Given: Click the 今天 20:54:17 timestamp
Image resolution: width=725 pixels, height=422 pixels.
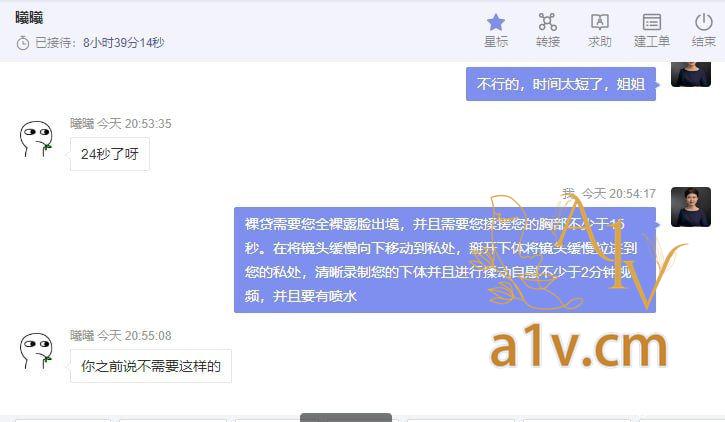Looking at the screenshot, I should 618,194.
